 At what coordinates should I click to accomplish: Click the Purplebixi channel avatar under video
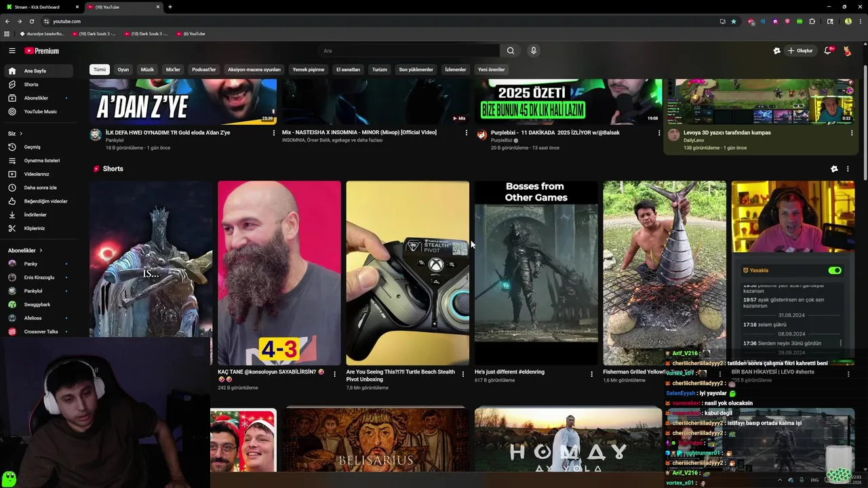pos(481,135)
